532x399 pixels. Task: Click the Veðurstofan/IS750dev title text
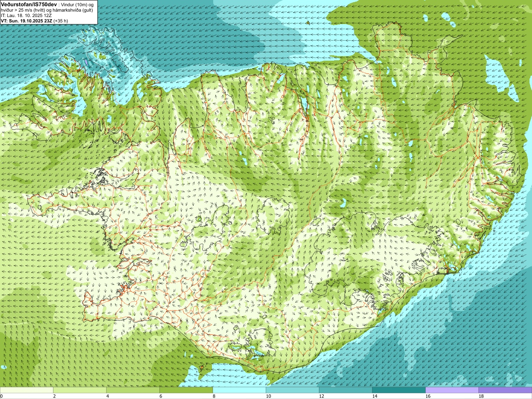[29, 4]
